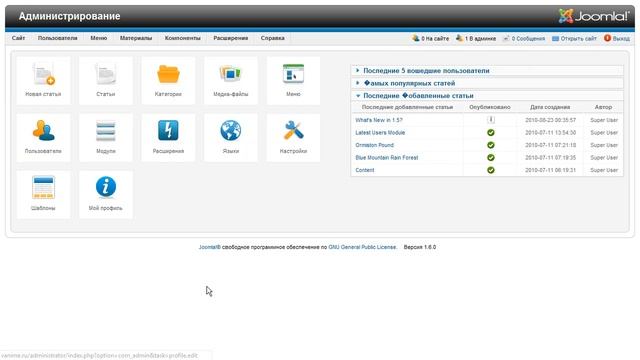Open the Компоненты menu
The width and height of the screenshot is (640, 360).
[x=182, y=38]
